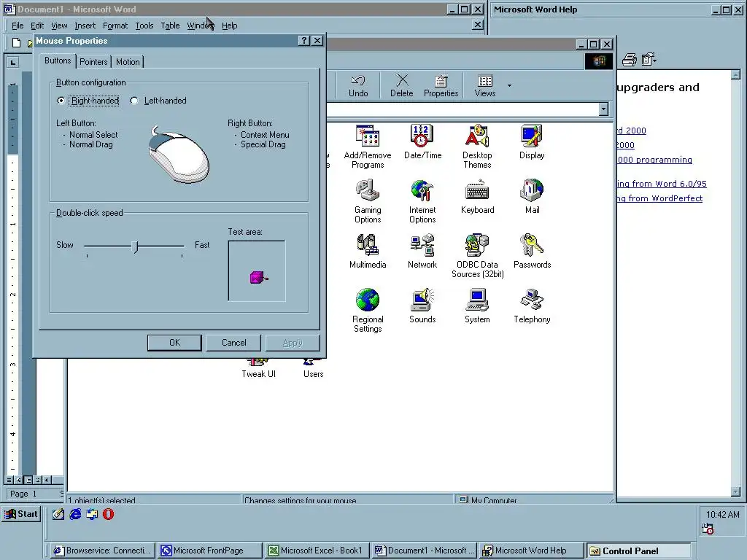
Task: Click the Word Help scrollbar down arrow
Action: (x=735, y=491)
